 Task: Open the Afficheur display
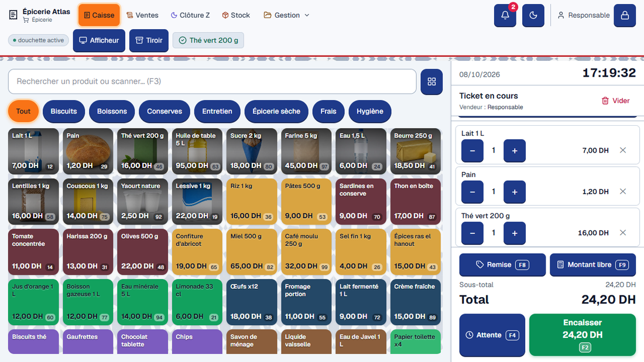click(99, 40)
